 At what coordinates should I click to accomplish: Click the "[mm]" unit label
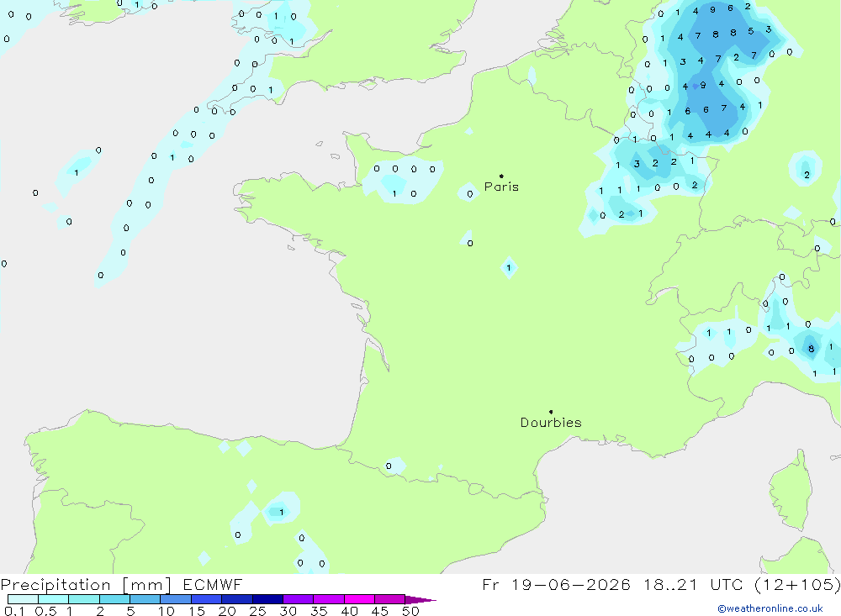coord(146,585)
